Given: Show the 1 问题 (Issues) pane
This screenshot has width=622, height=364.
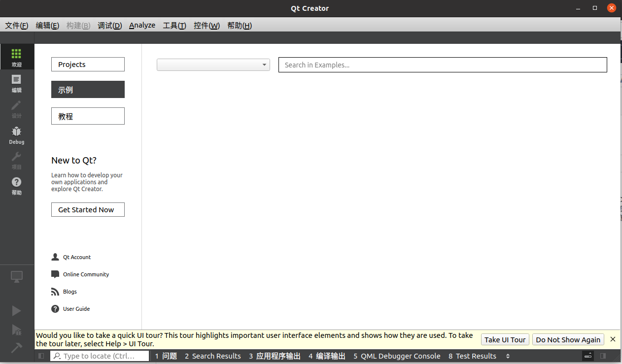Looking at the screenshot, I should [x=166, y=356].
